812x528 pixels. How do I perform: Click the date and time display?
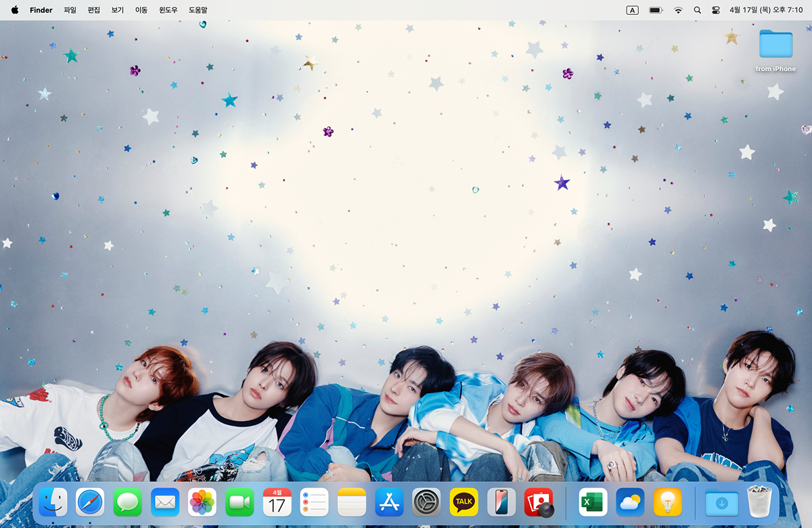(766, 10)
